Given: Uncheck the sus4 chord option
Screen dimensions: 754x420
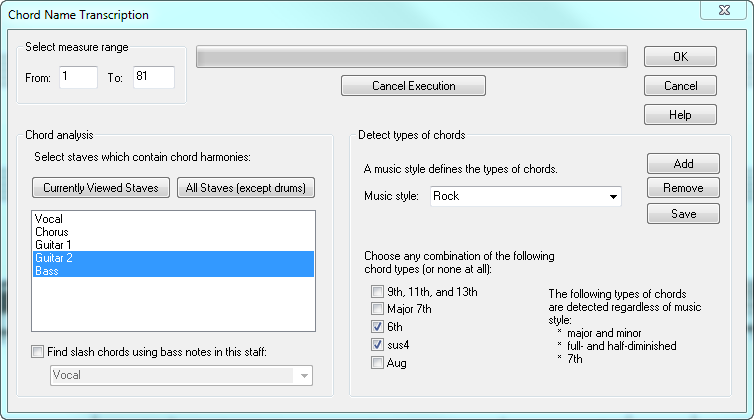Looking at the screenshot, I should [x=377, y=344].
